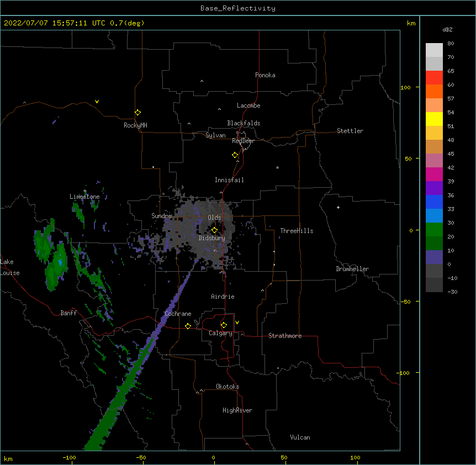
Task: Click the yellow diamond marker above RockyMH
Action: [138, 113]
